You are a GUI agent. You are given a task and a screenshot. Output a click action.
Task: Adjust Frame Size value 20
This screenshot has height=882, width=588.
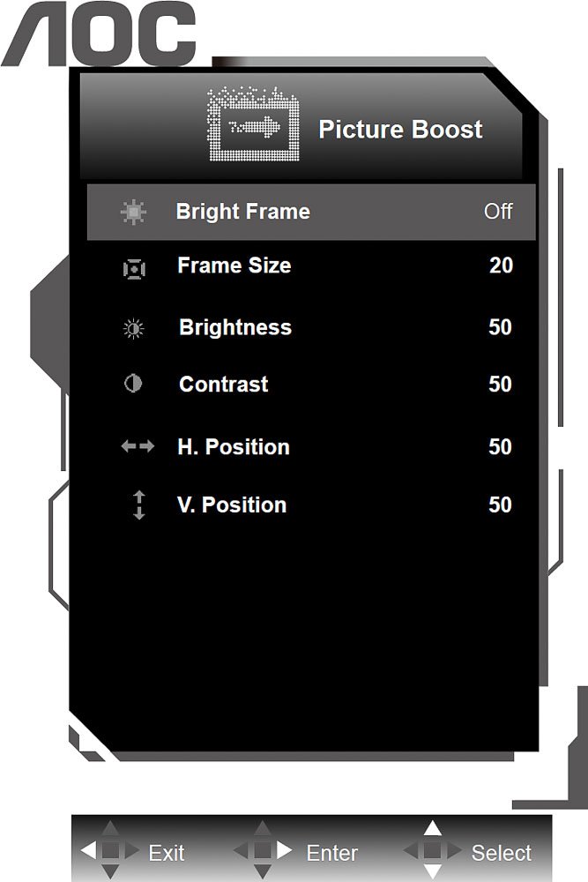501,265
